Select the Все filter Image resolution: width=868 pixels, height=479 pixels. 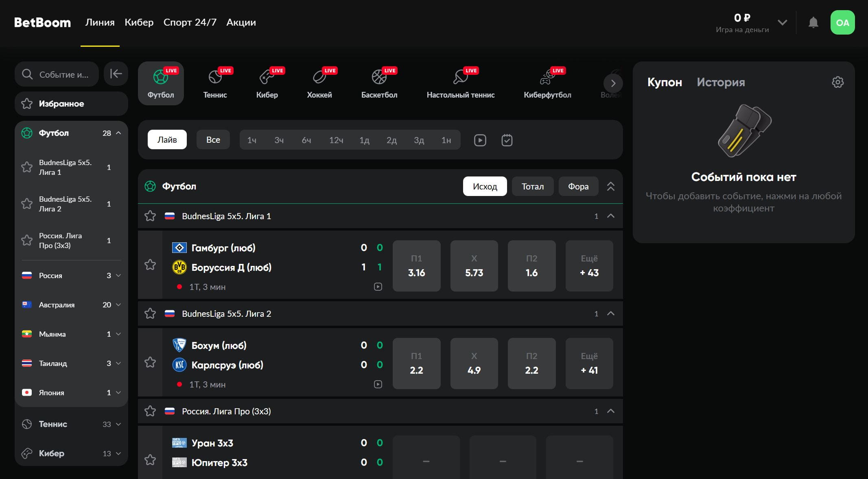coord(213,139)
